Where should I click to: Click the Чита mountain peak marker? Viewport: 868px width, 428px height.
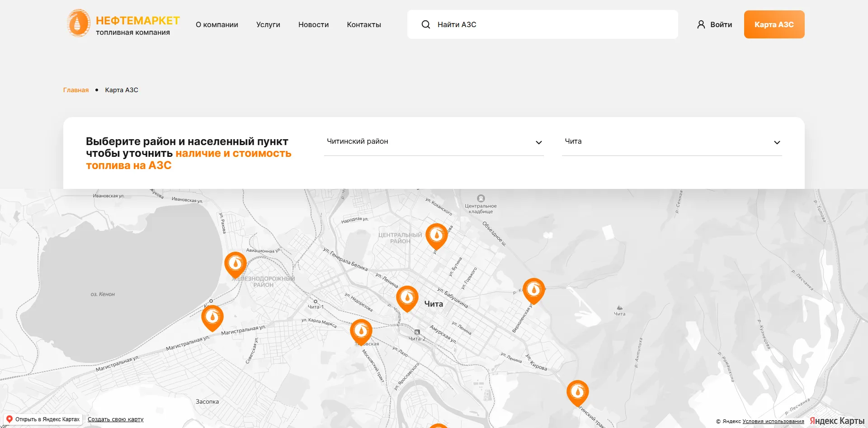(x=620, y=307)
